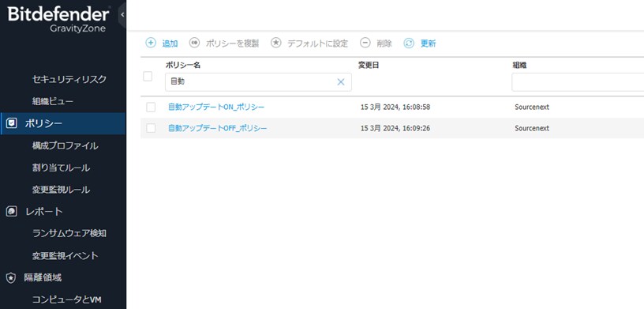Tick the select-all checkbox in table header
The height and width of the screenshot is (309, 644).
click(148, 76)
